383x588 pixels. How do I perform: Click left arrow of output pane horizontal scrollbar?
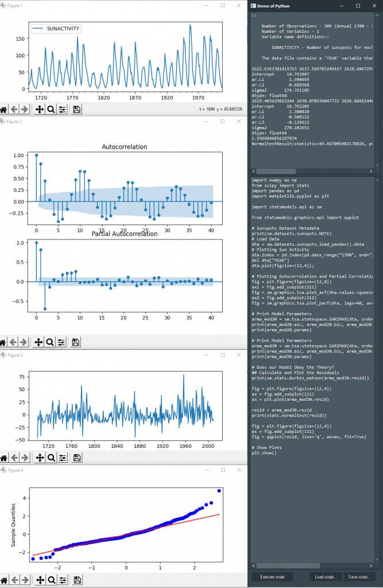(x=254, y=171)
